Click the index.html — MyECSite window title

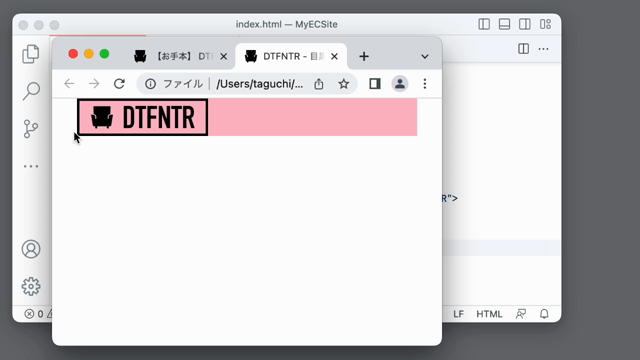tap(287, 24)
